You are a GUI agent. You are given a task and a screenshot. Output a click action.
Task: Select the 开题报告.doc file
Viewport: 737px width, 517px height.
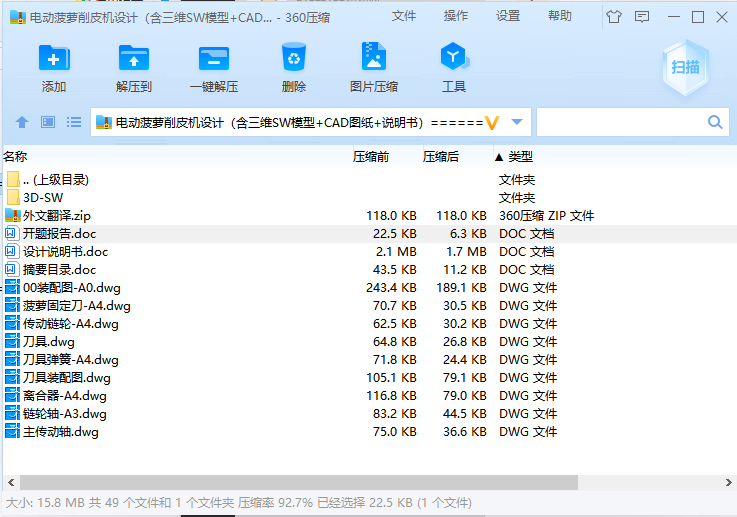(369, 234)
